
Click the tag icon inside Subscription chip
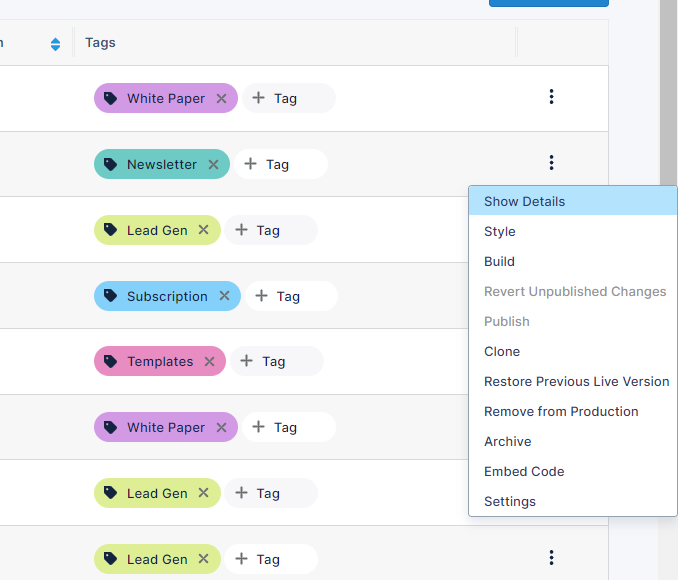coord(111,296)
